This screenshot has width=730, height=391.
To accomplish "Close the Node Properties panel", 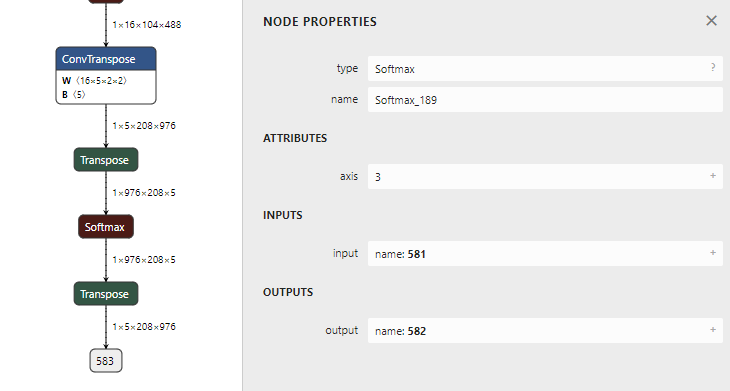I will (x=711, y=20).
